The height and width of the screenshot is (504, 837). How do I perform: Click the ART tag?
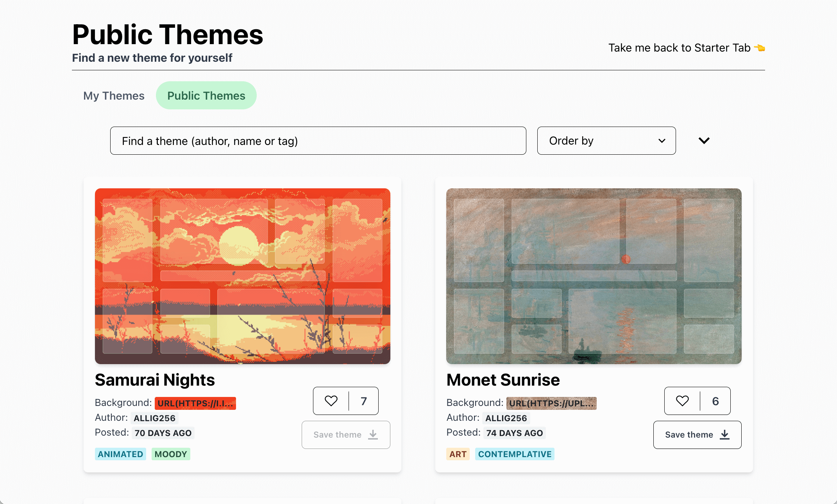click(458, 454)
